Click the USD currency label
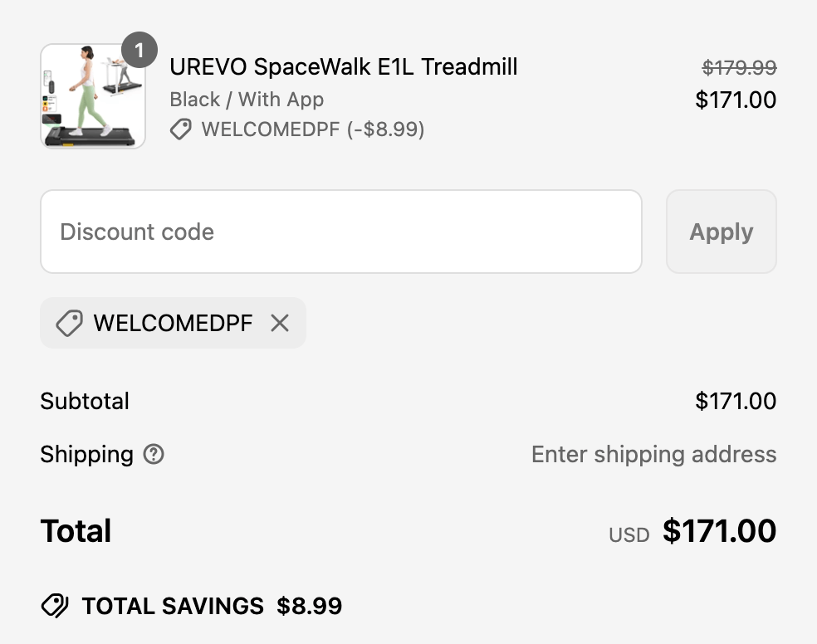This screenshot has width=817, height=644. tap(629, 535)
